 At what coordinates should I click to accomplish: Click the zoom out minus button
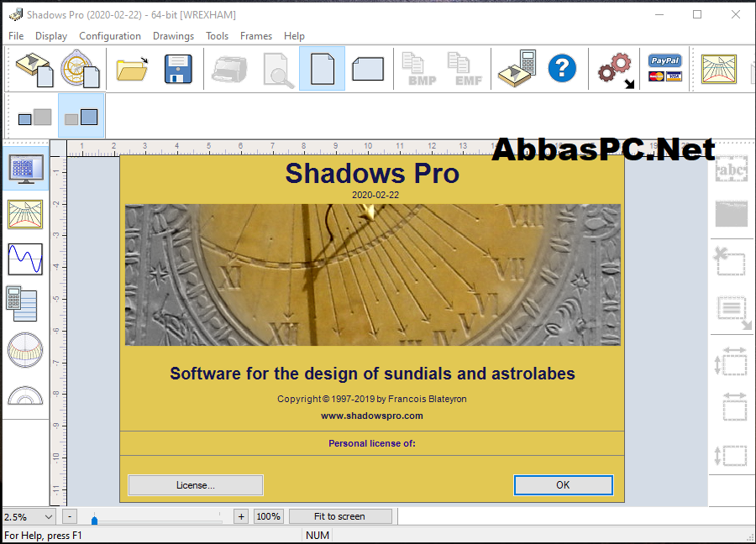tap(70, 516)
